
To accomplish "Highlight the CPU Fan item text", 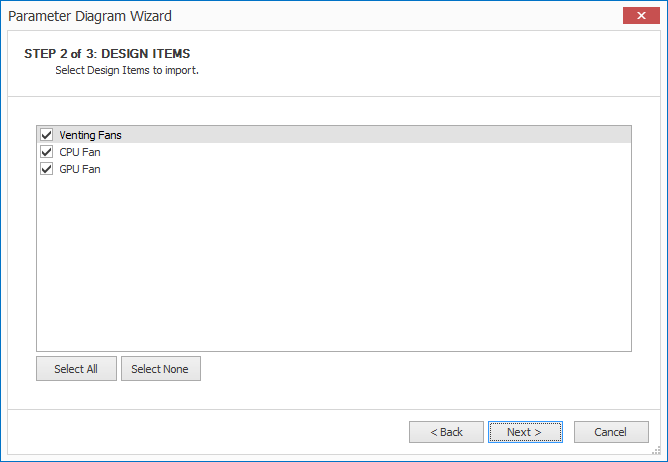I will 80,152.
